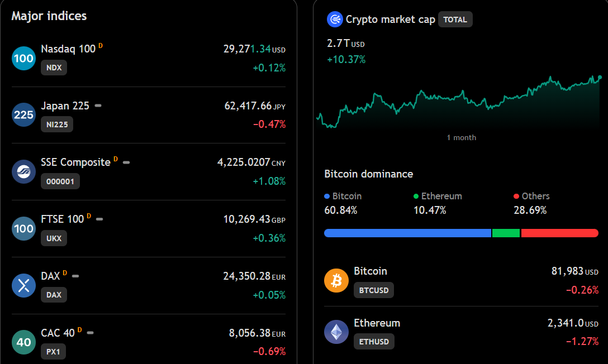The height and width of the screenshot is (364, 608).
Task: Open the Major indices heading link
Action: (49, 16)
